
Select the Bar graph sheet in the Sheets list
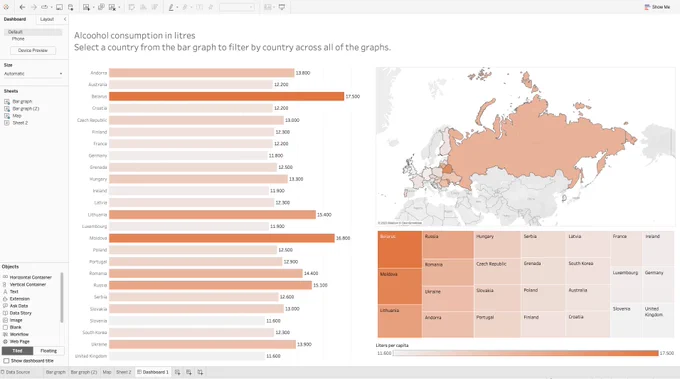click(x=18, y=101)
